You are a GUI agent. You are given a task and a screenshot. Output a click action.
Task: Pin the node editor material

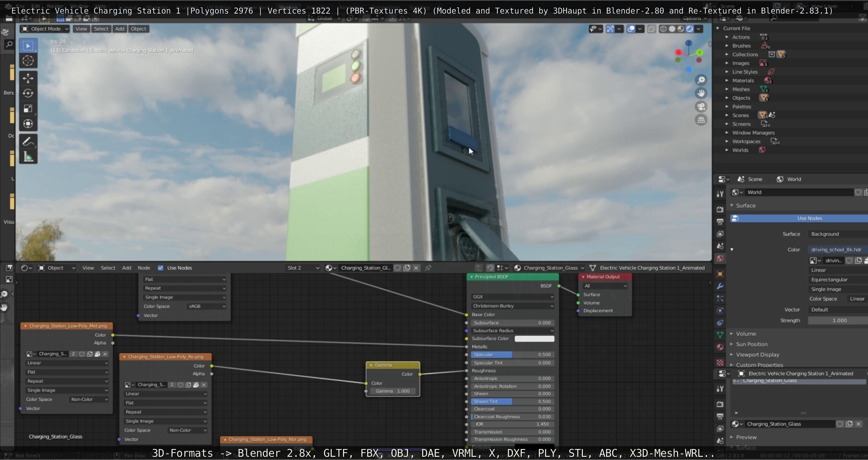click(x=428, y=268)
